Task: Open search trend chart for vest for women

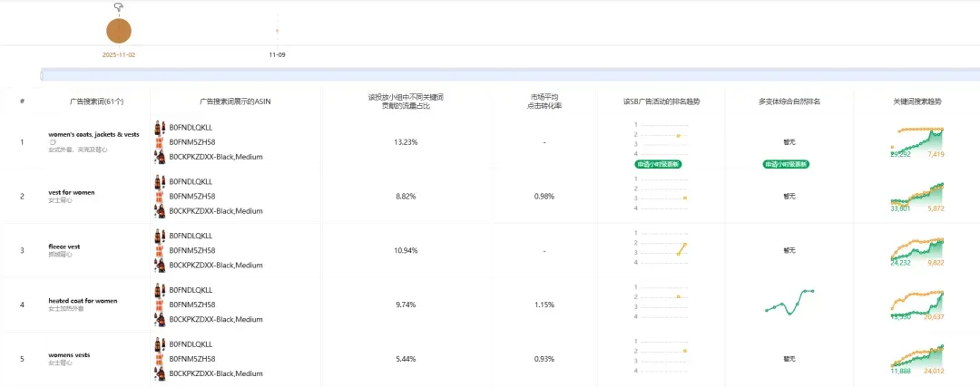Action: [916, 196]
